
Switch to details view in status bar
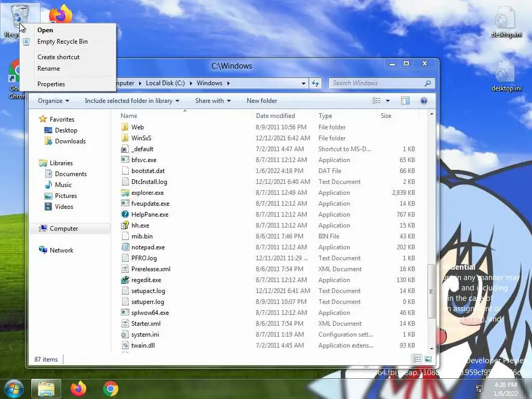point(417,359)
